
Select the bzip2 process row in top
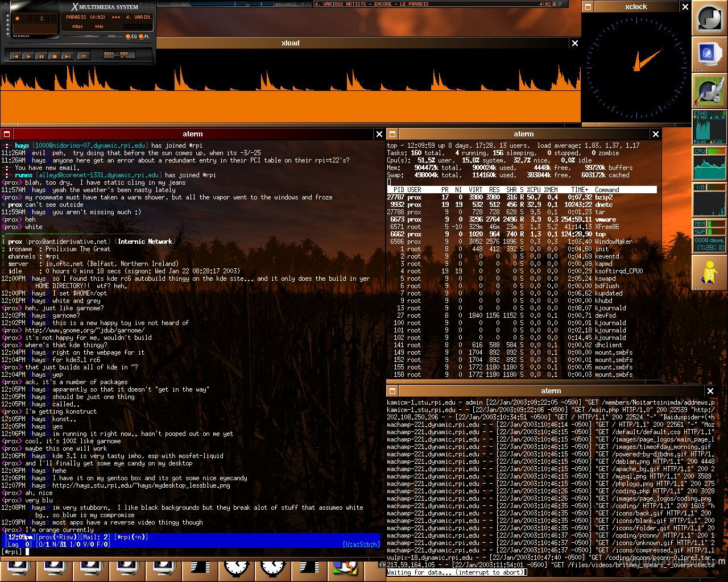tap(522, 197)
